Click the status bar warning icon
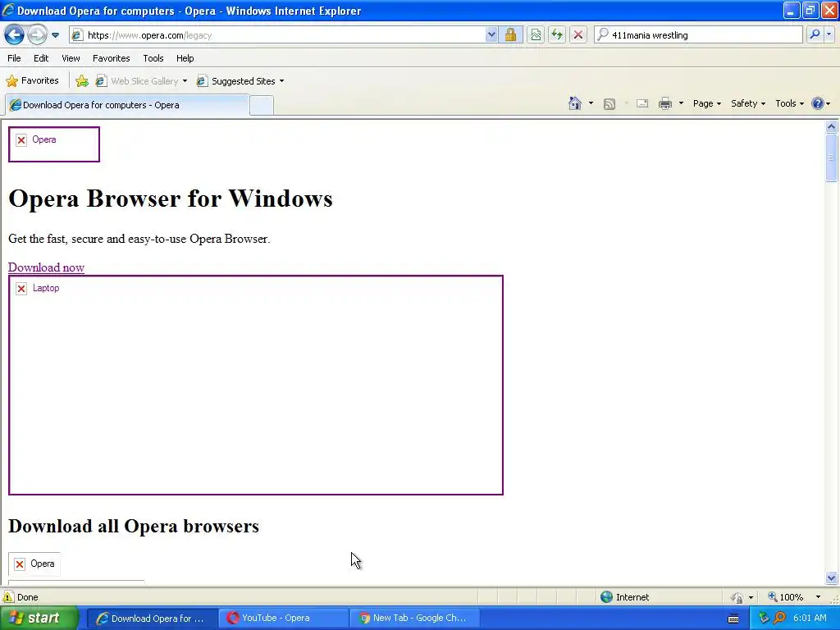 [x=7, y=597]
